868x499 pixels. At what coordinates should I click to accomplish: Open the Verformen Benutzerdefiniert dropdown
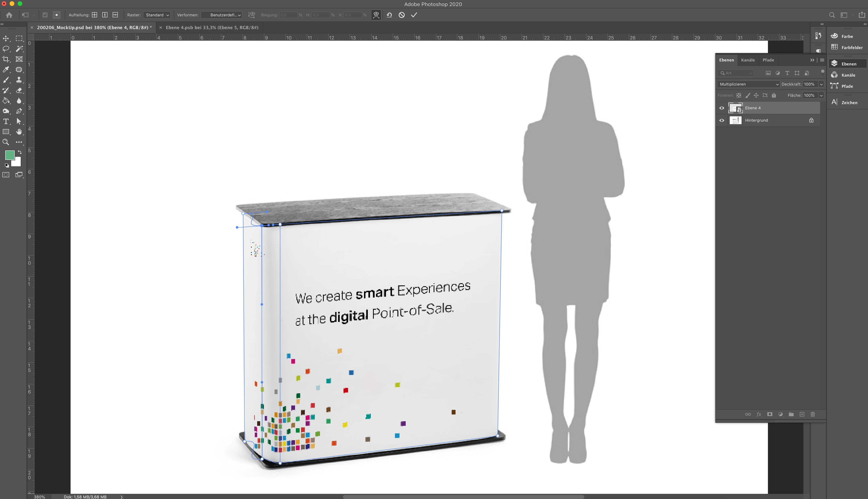point(222,15)
